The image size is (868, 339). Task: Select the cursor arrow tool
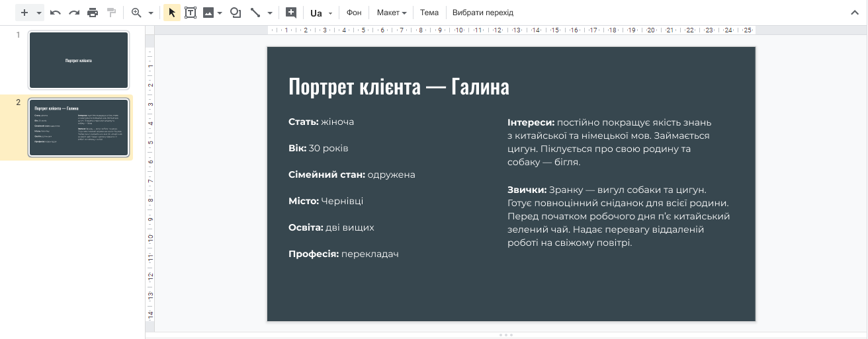click(172, 13)
